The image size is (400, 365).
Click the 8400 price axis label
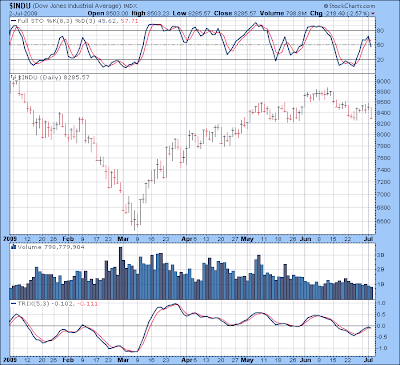click(x=383, y=113)
